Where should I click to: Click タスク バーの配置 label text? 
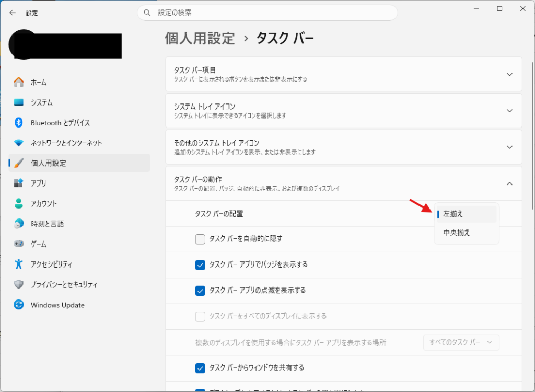[x=219, y=214]
